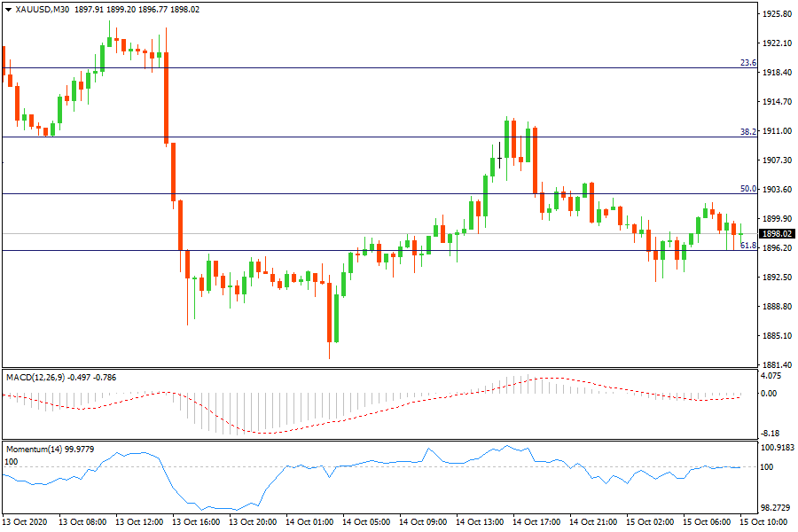This screenshot has height=532, width=798.
Task: Select the 38.2 Fibonacci level label
Action: (747, 131)
